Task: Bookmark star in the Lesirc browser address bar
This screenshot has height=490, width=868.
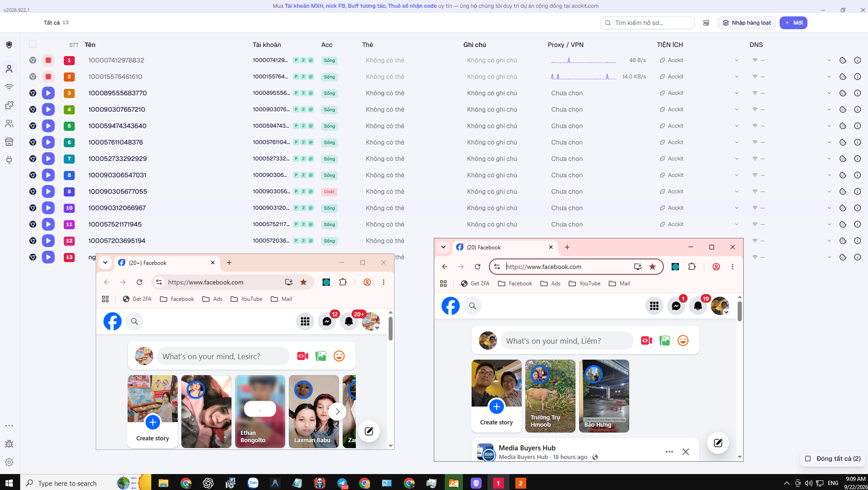Action: pos(303,282)
